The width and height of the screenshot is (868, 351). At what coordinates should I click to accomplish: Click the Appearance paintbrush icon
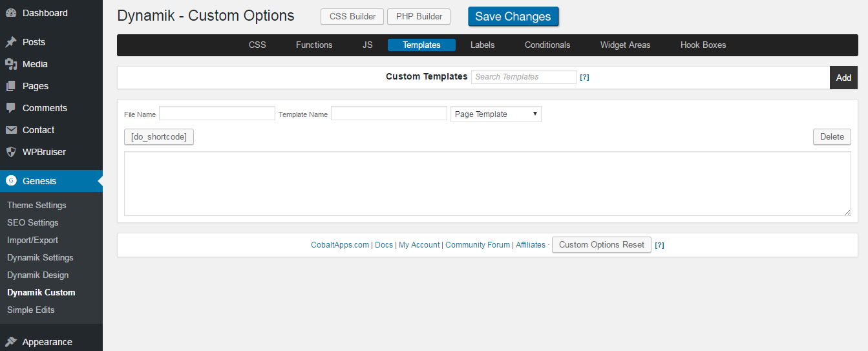coord(11,342)
